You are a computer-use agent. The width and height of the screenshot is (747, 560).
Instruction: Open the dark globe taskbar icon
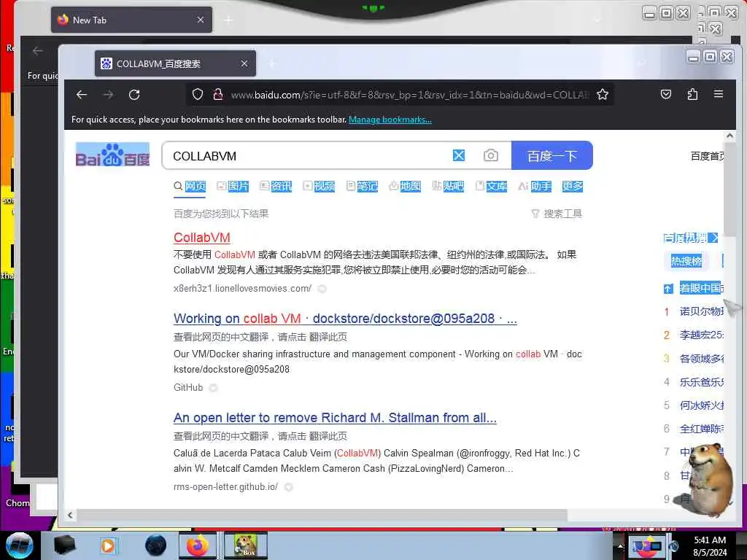(156, 545)
